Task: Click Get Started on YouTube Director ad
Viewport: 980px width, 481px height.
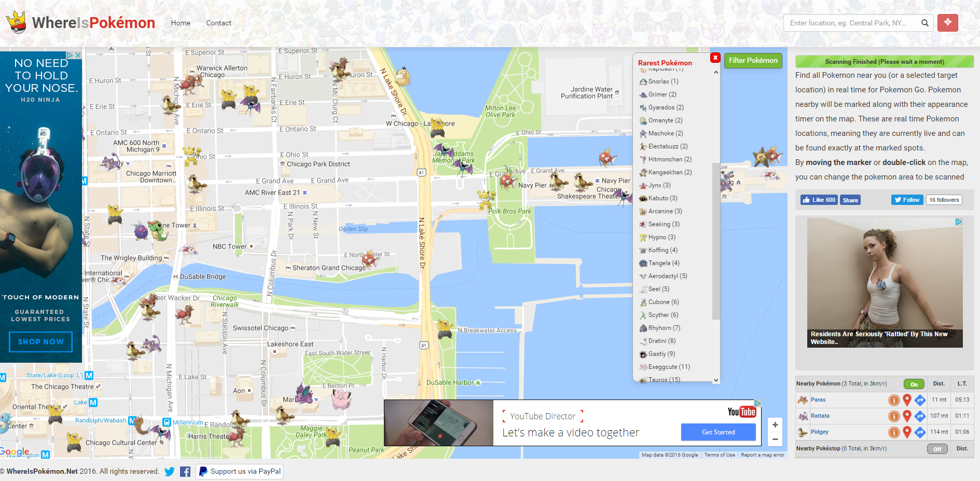Action: coord(718,432)
